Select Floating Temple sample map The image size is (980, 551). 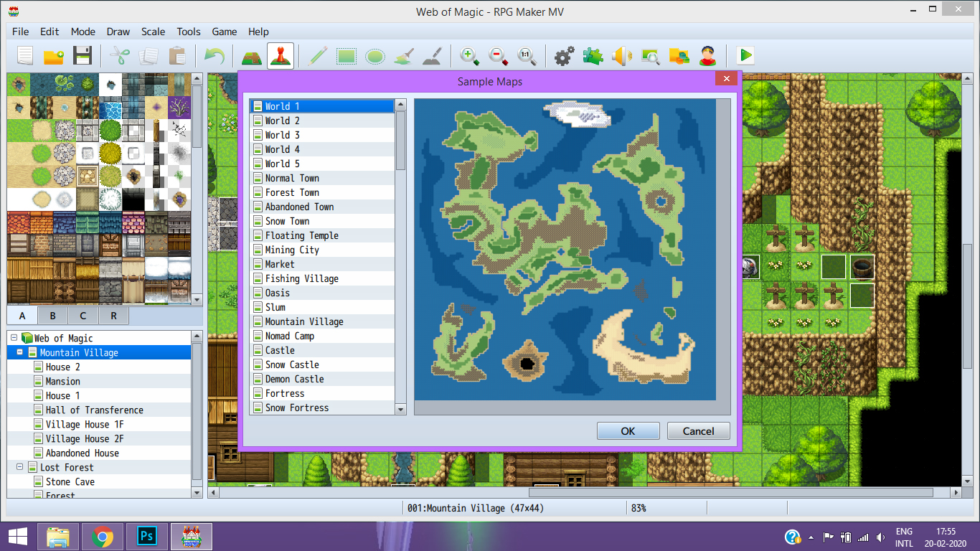tap(323, 235)
